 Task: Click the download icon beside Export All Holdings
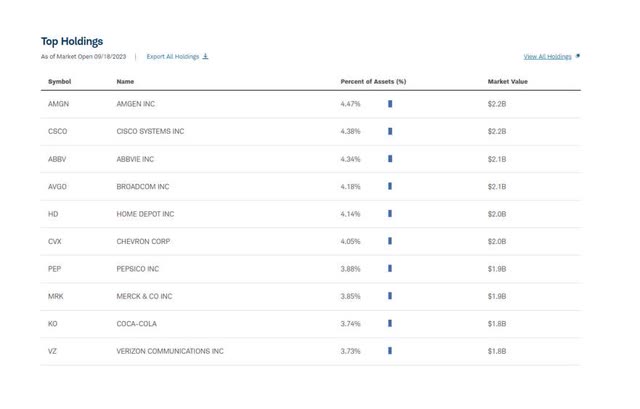coord(205,56)
